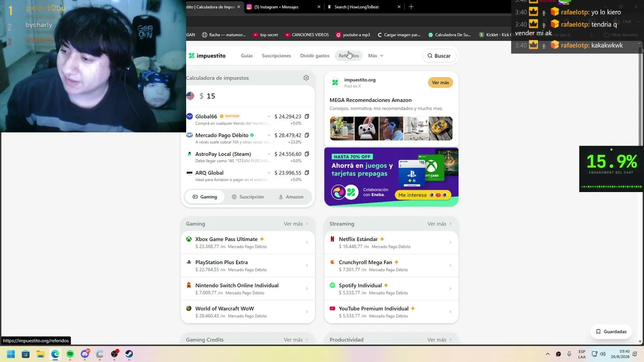Click the Ver más post button
Image resolution: width=644 pixels, height=362 pixels.
point(440,82)
